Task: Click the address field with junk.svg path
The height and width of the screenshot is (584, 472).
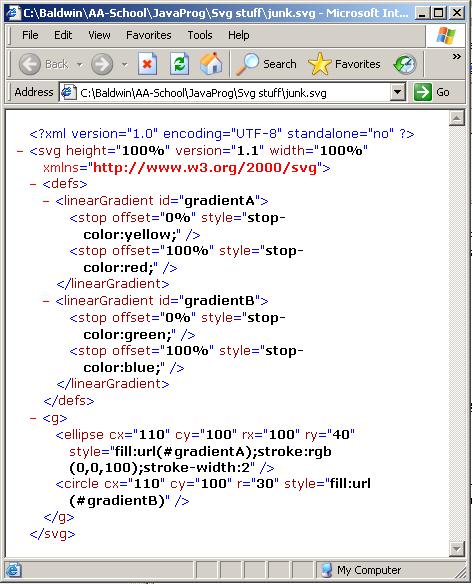Action: click(225, 92)
